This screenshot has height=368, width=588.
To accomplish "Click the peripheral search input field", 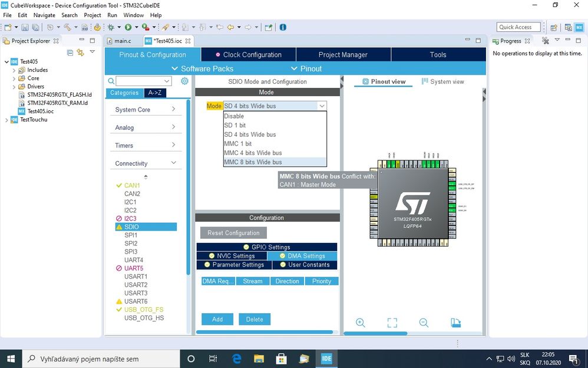I will coord(140,81).
